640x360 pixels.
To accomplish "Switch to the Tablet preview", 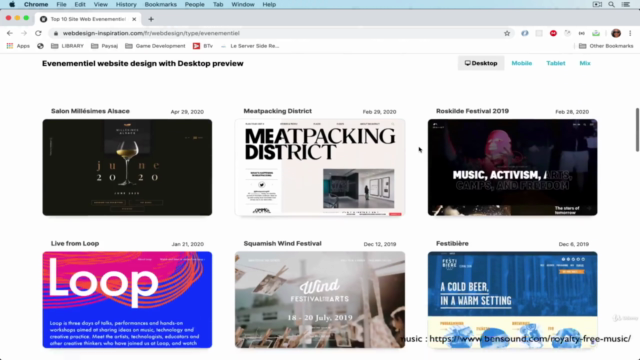I will (556, 63).
